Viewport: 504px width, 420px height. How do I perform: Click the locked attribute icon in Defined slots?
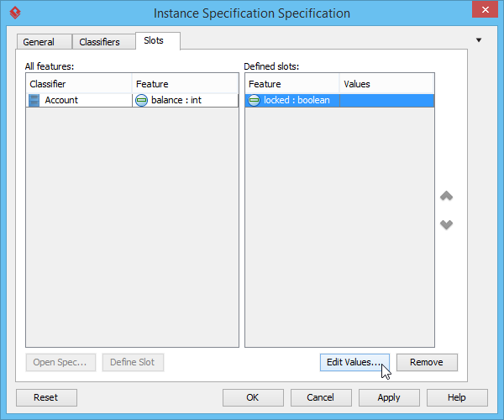254,100
